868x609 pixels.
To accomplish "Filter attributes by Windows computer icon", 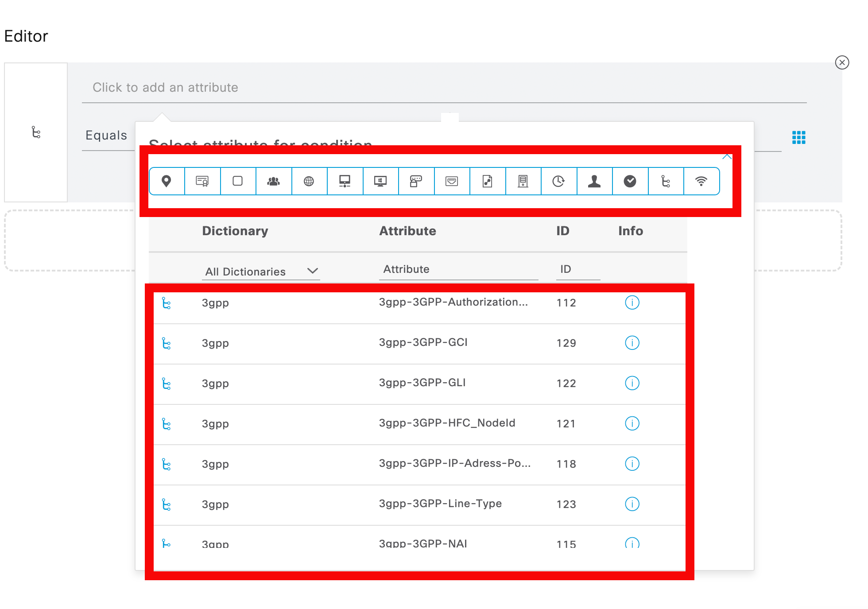I will click(380, 181).
